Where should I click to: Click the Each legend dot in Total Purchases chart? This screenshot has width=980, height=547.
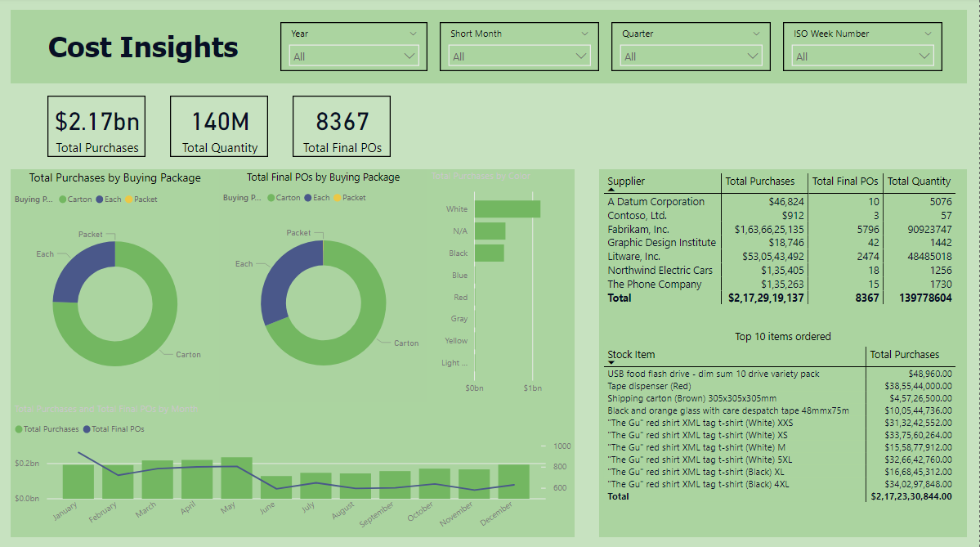click(100, 199)
